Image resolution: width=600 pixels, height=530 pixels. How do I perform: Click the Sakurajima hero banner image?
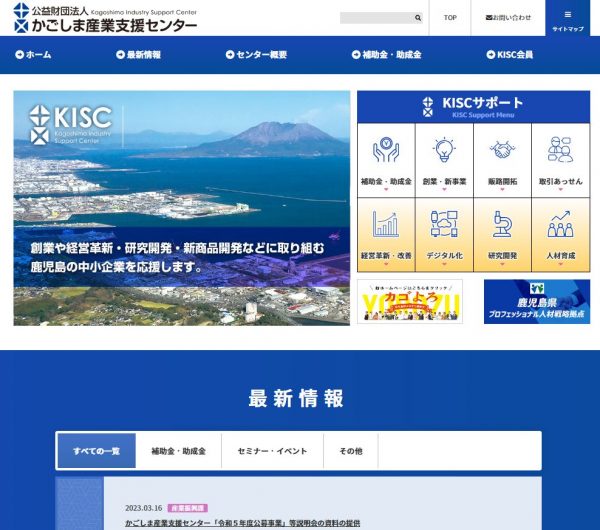tap(182, 208)
